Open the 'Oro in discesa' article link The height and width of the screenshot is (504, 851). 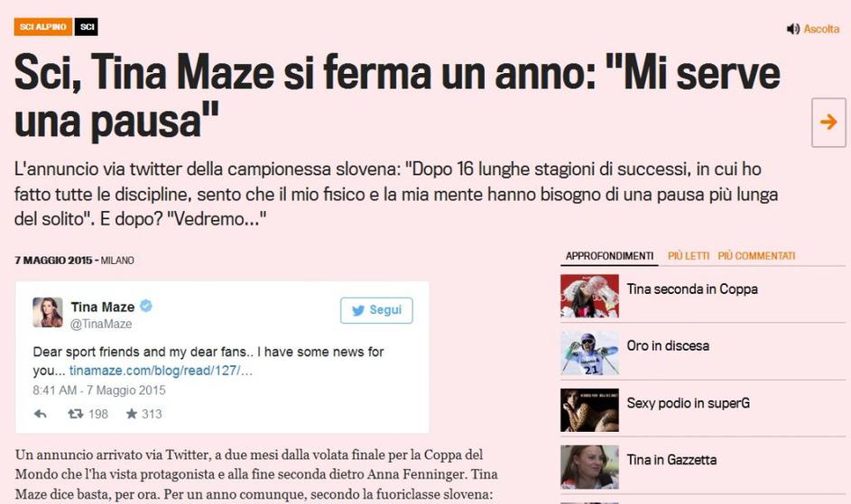point(668,345)
